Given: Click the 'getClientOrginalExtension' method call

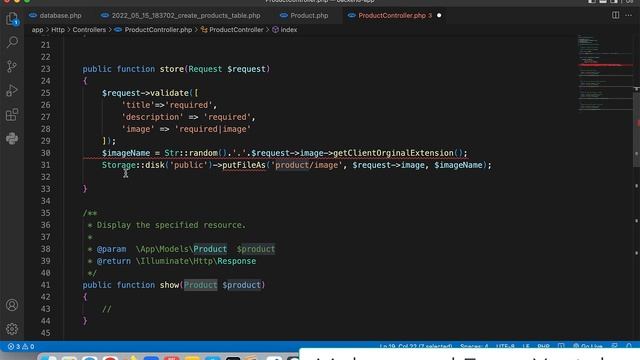Looking at the screenshot, I should click(x=393, y=153).
